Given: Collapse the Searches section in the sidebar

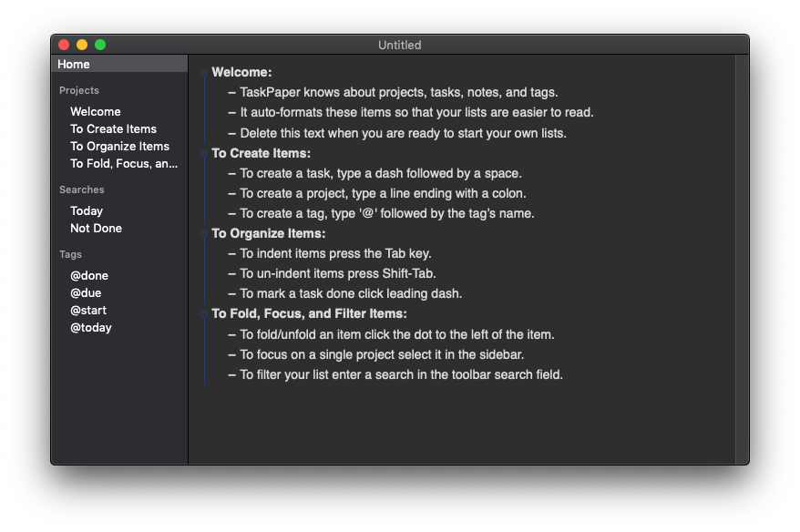Looking at the screenshot, I should [x=81, y=189].
